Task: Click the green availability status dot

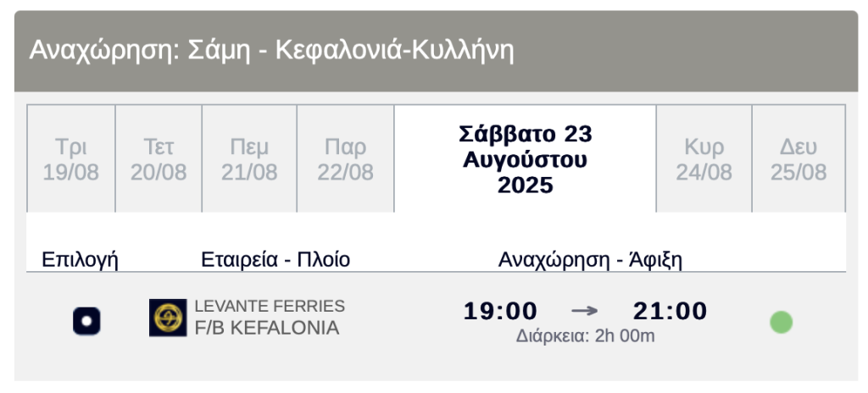Action: click(x=781, y=322)
